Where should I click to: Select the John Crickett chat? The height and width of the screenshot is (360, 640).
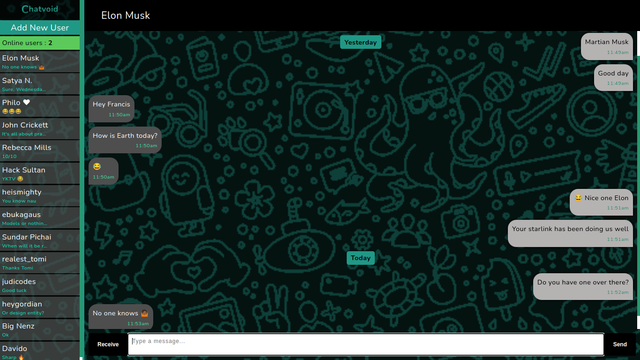coord(40,129)
